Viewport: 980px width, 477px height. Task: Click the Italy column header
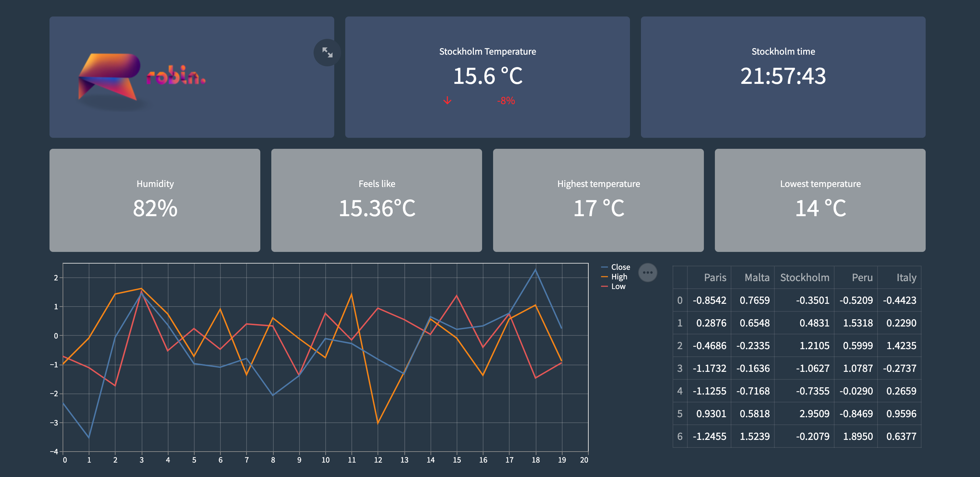[x=906, y=278]
